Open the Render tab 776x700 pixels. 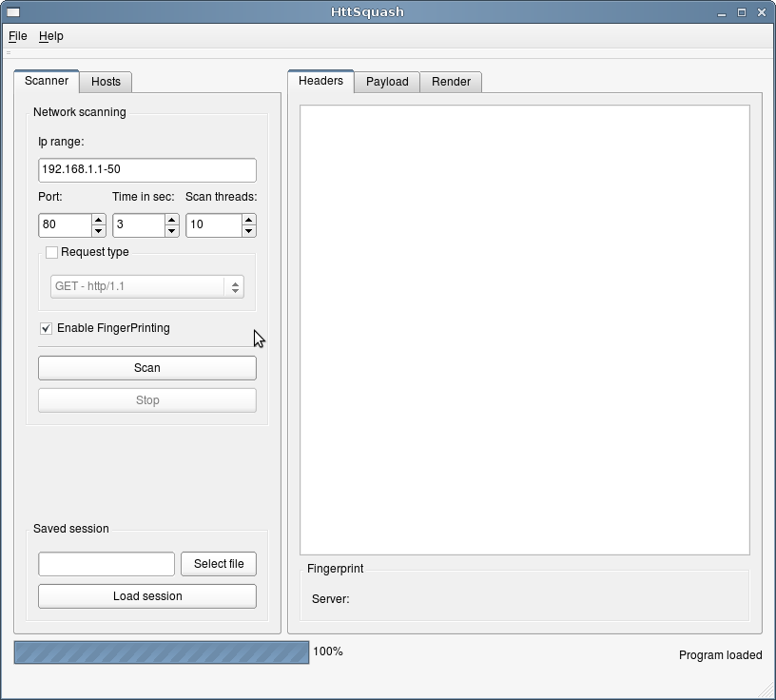pyautogui.click(x=451, y=82)
